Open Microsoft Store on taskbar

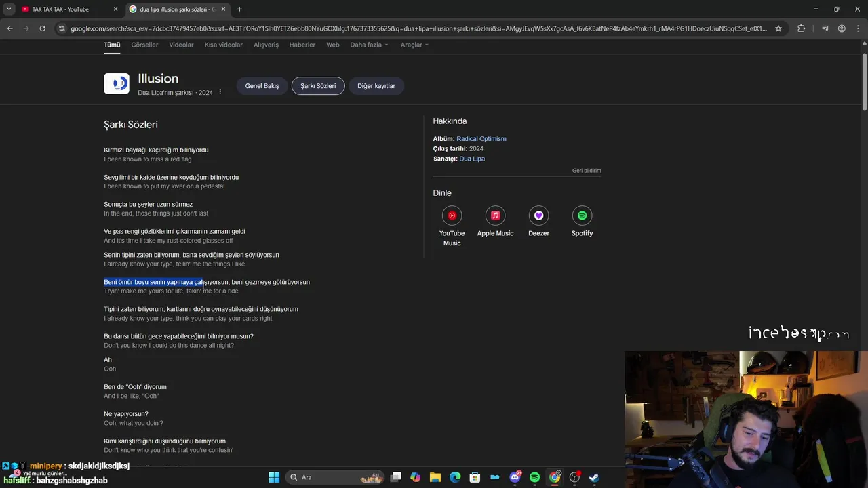point(475,477)
